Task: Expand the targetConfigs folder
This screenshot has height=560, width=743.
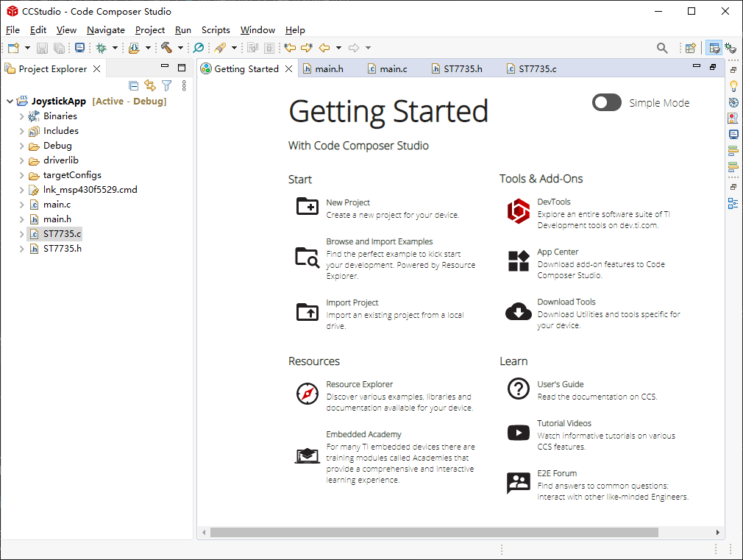Action: coord(21,175)
